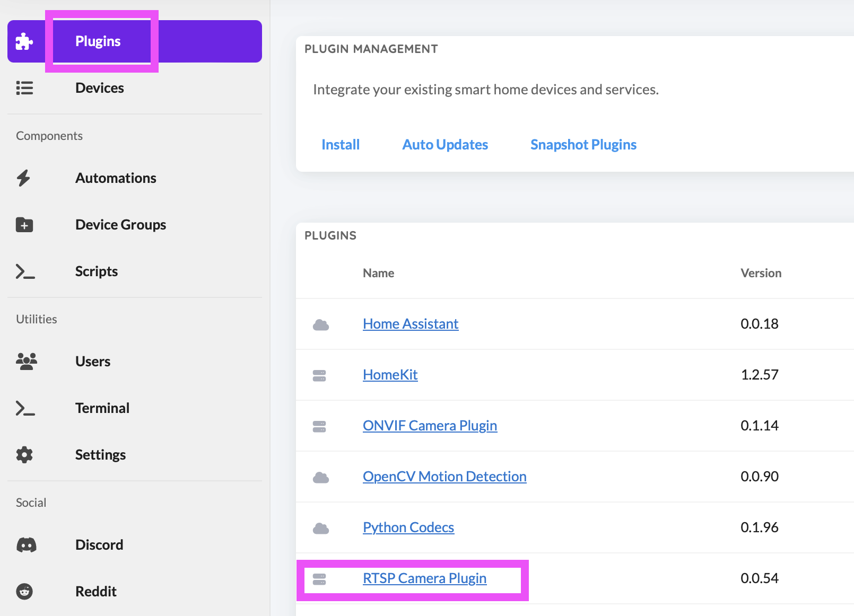Click the Discord logo icon
Viewport: 854px width, 616px height.
27,545
